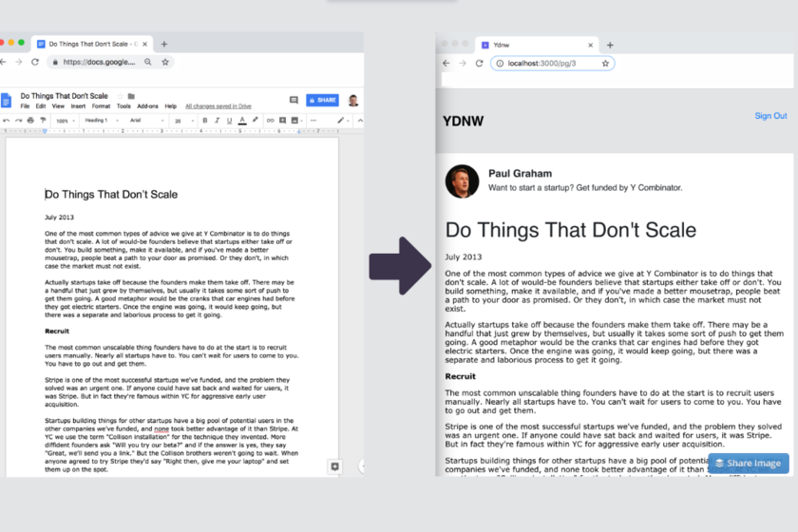798x532 pixels.
Task: Show more toolbar options (three dots)
Action: 313,121
